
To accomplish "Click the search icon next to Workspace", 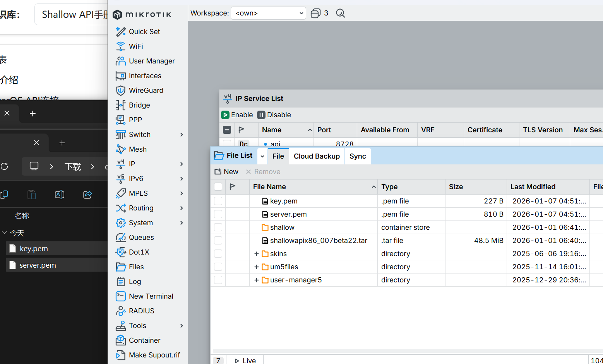I will (340, 14).
